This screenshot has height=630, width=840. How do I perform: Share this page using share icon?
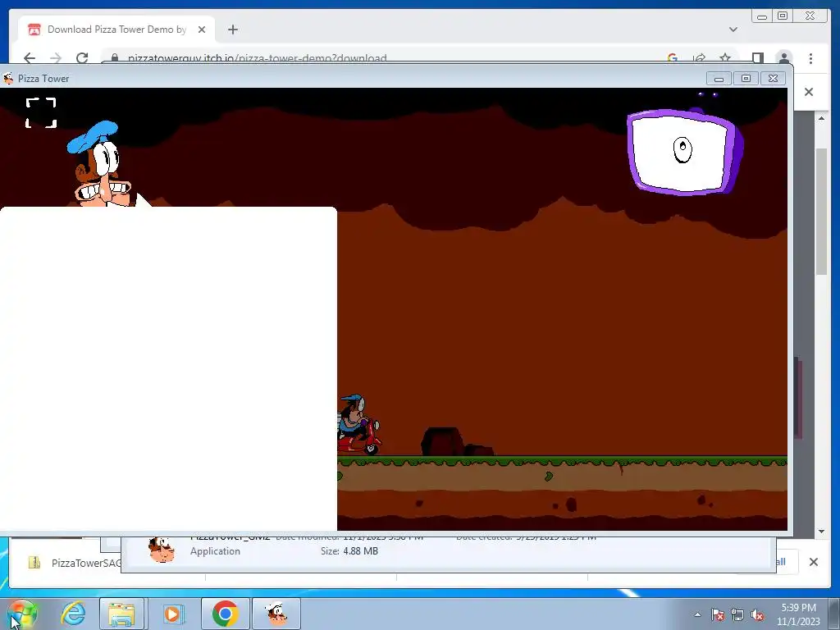pyautogui.click(x=699, y=58)
